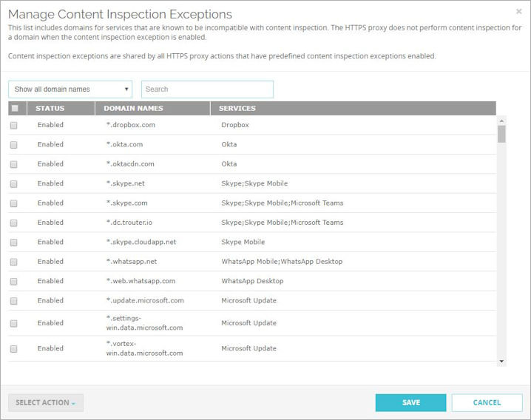Select the *.dropbox.com domain text
Viewport: 531px width, 420px height.
[x=131, y=125]
